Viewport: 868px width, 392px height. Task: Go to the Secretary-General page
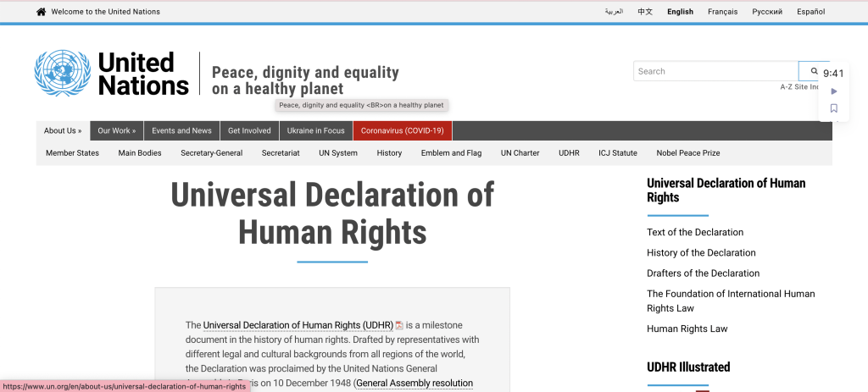211,153
